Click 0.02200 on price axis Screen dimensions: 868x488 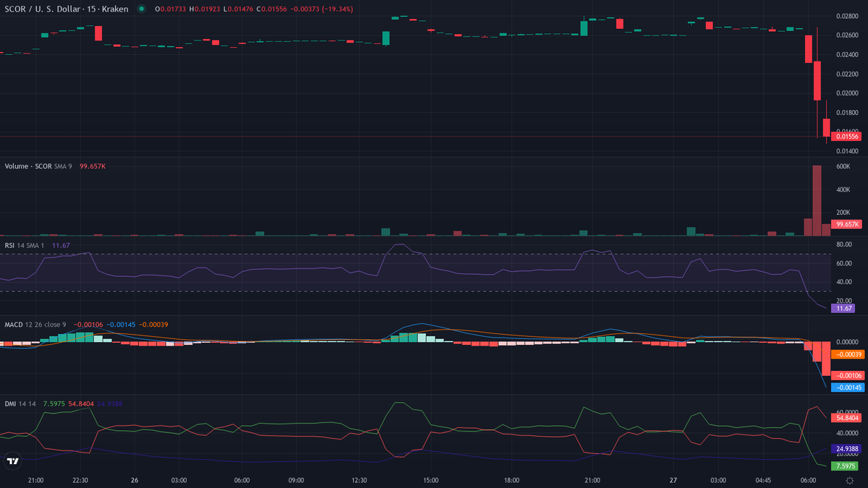click(847, 74)
